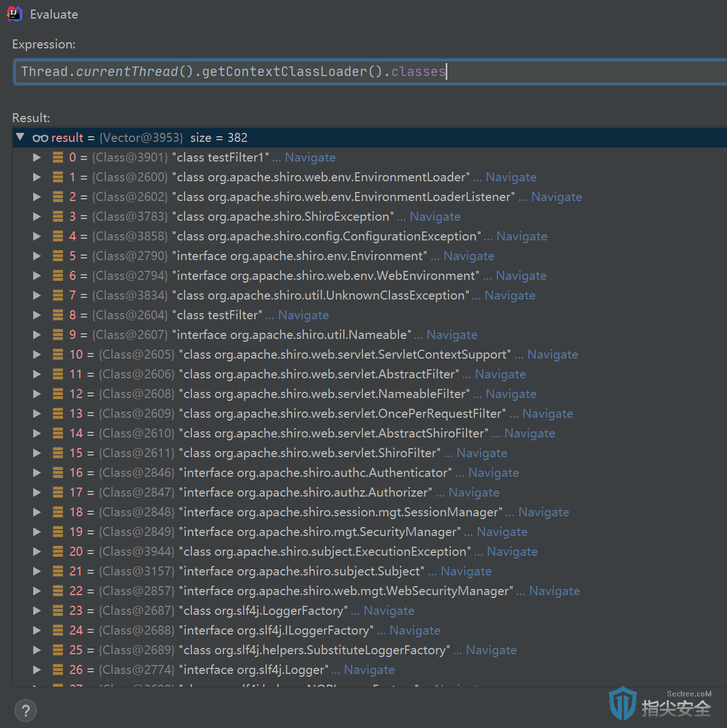Expand row 0 class testFilter1
The width and height of the screenshot is (727, 728).
[37, 158]
